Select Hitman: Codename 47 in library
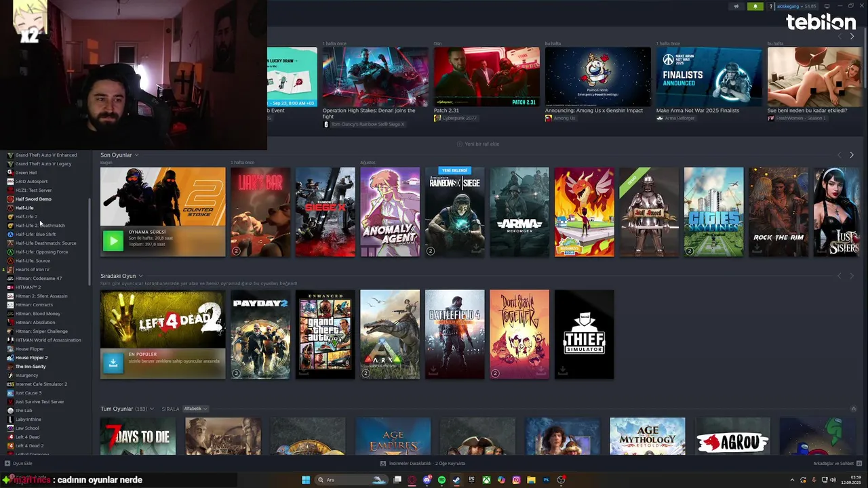The height and width of the screenshot is (488, 868). click(38, 279)
